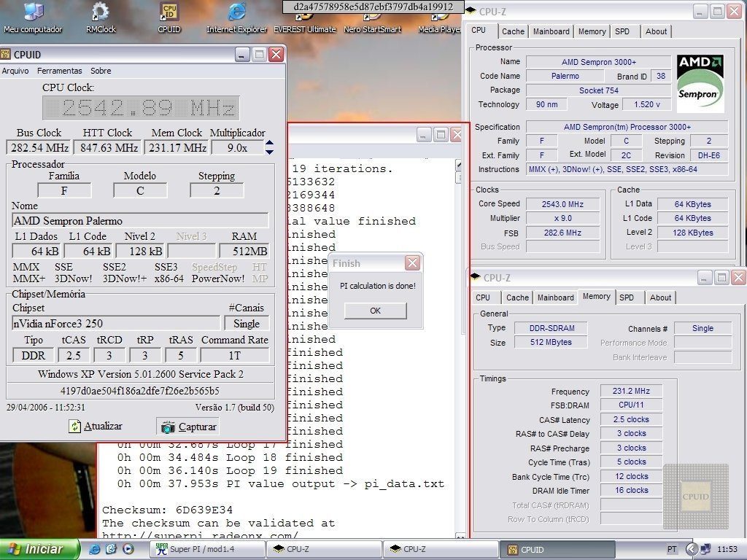Open the Sobre menu in CPUID

(101, 71)
